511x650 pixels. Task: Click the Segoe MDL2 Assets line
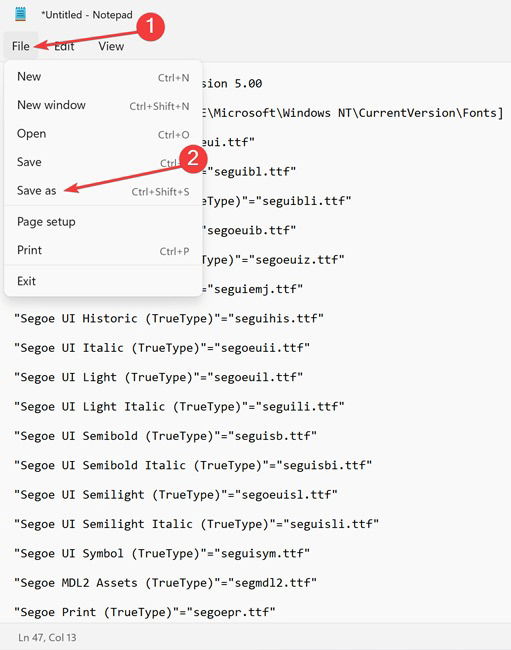click(x=165, y=582)
